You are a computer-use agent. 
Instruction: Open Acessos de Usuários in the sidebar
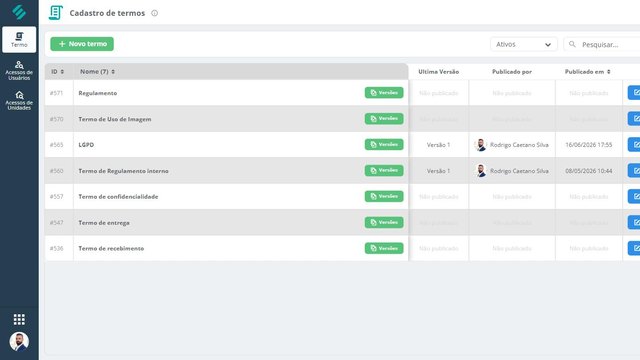pyautogui.click(x=19, y=71)
